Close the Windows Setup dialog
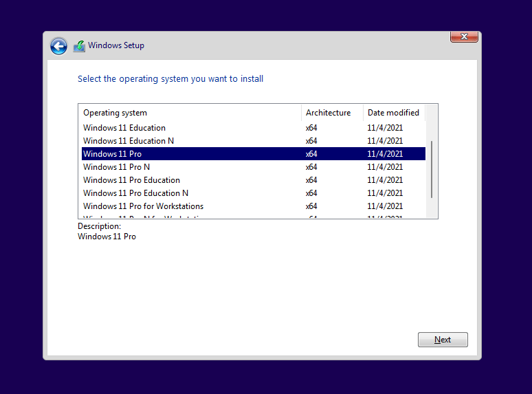 click(x=464, y=36)
